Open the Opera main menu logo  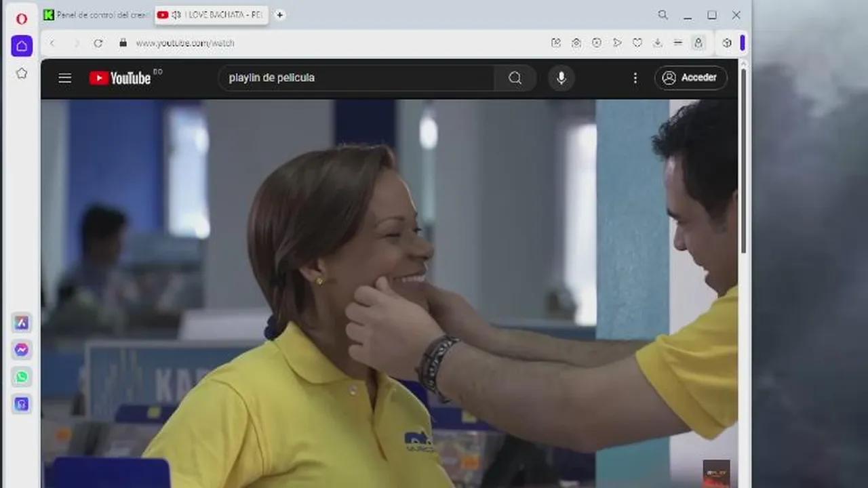coord(22,18)
